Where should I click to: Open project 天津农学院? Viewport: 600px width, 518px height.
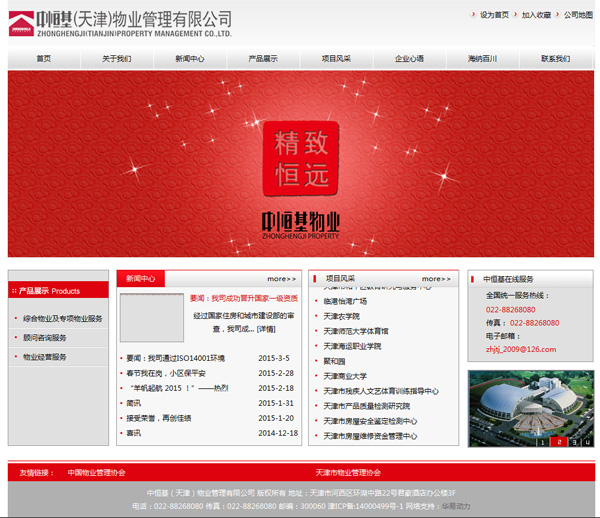click(342, 316)
